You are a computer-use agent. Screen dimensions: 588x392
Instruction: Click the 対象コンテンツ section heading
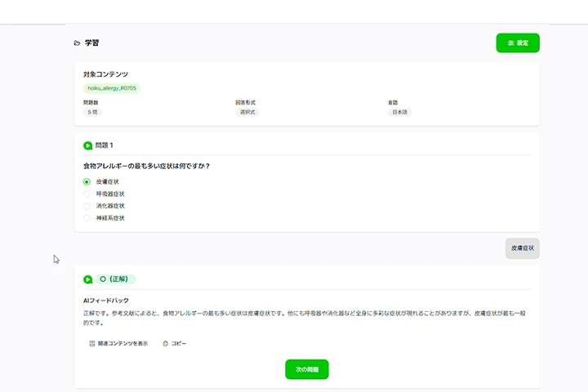tap(105, 74)
